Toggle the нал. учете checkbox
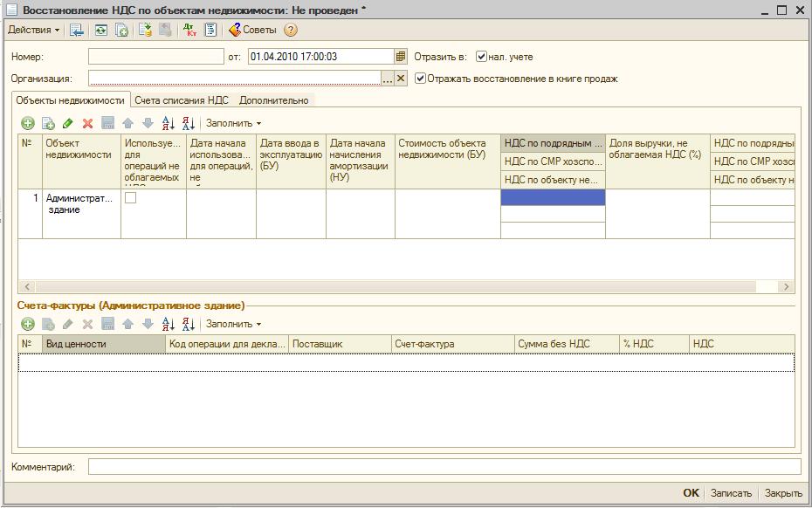 pyautogui.click(x=481, y=57)
